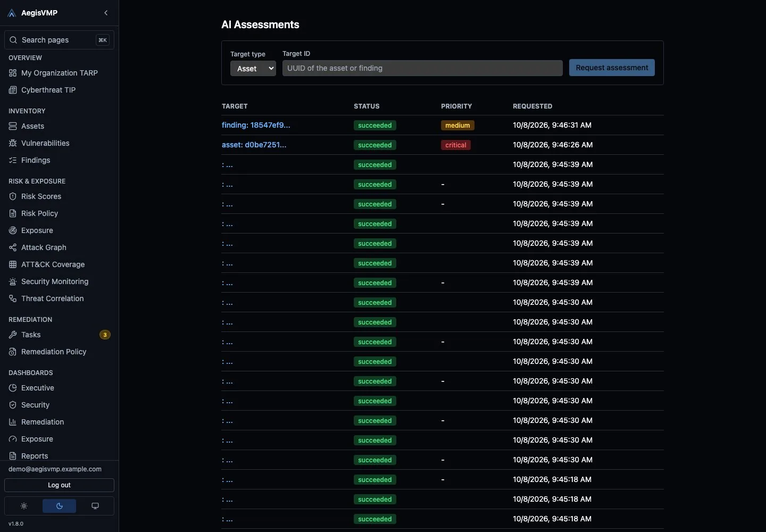Click the Findings checklist icon
The image size is (766, 532).
click(x=13, y=160)
